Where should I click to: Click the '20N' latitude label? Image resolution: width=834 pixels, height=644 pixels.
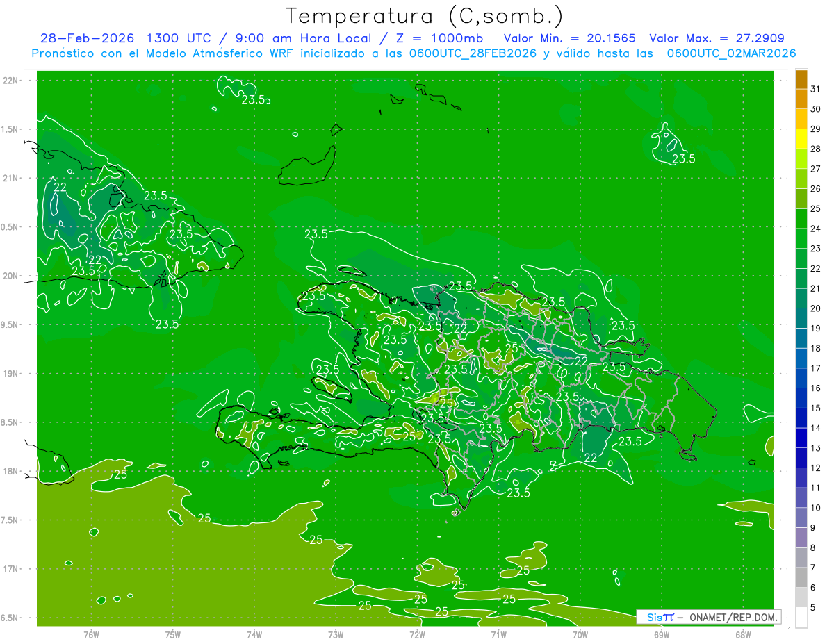(x=12, y=276)
